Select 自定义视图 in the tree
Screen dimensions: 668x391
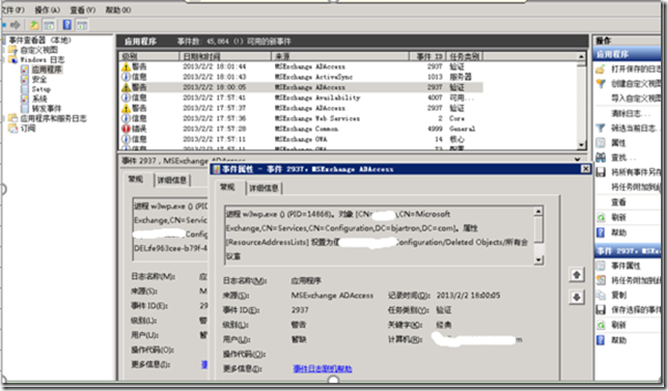coord(39,50)
